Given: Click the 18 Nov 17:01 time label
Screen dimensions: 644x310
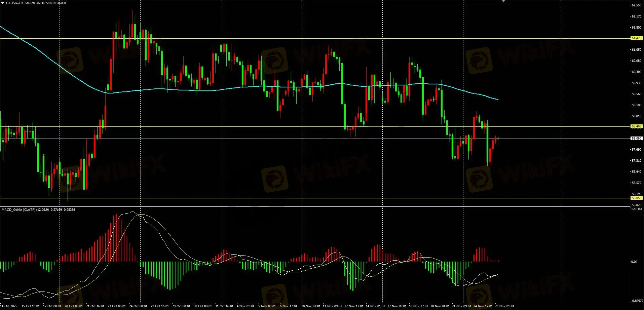Looking at the screenshot, I should tap(419, 306).
